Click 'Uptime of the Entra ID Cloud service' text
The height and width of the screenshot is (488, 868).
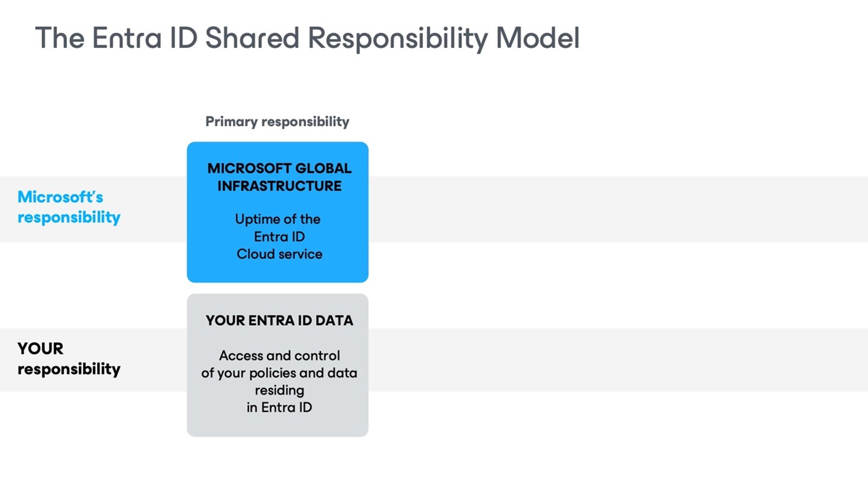pos(279,236)
